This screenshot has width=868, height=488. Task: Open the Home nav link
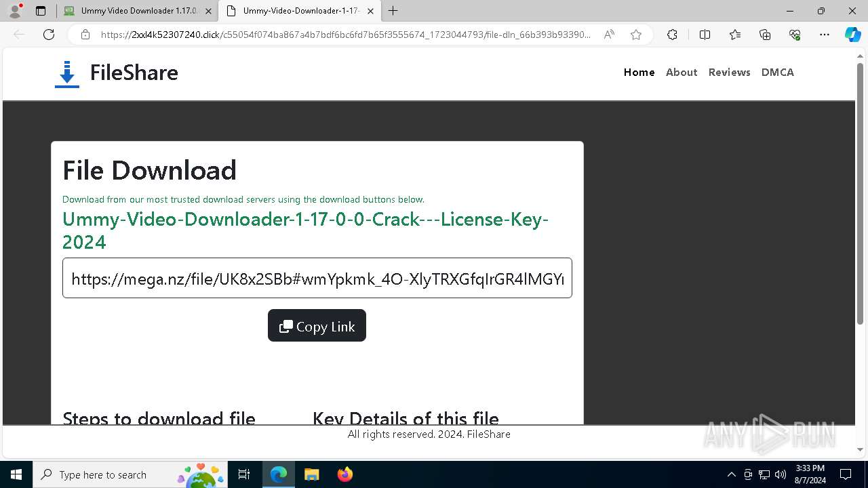pyautogui.click(x=639, y=73)
